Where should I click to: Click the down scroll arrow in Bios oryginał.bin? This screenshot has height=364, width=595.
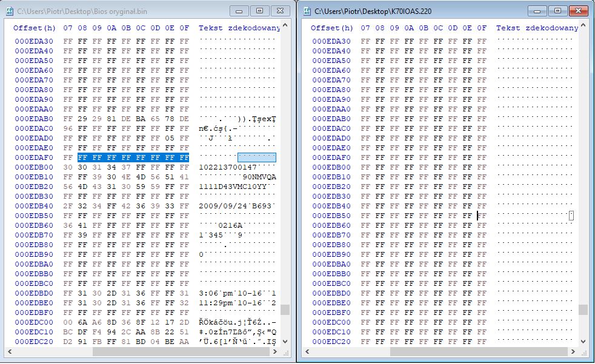[x=285, y=341]
